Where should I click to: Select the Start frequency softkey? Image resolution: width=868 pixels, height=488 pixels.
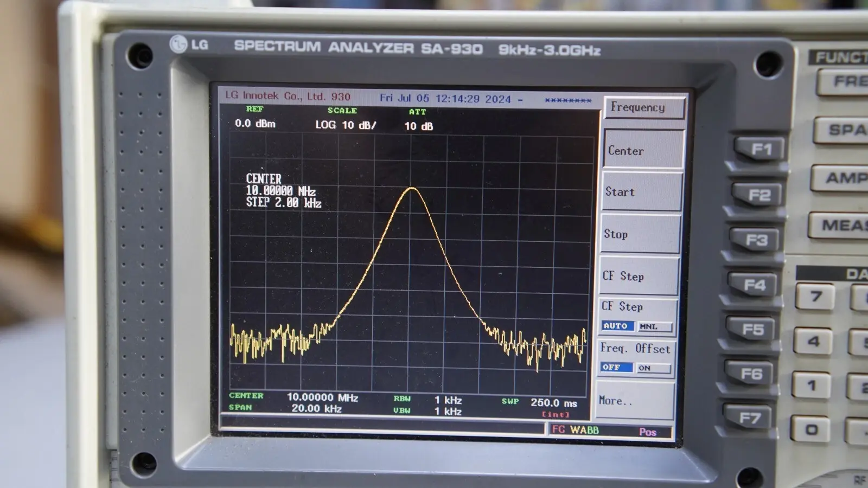point(641,192)
